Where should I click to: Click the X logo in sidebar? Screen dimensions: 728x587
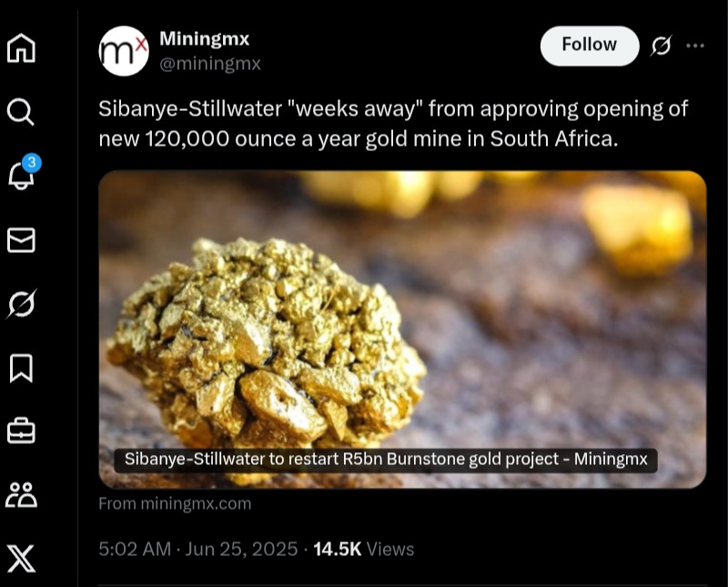point(21,558)
